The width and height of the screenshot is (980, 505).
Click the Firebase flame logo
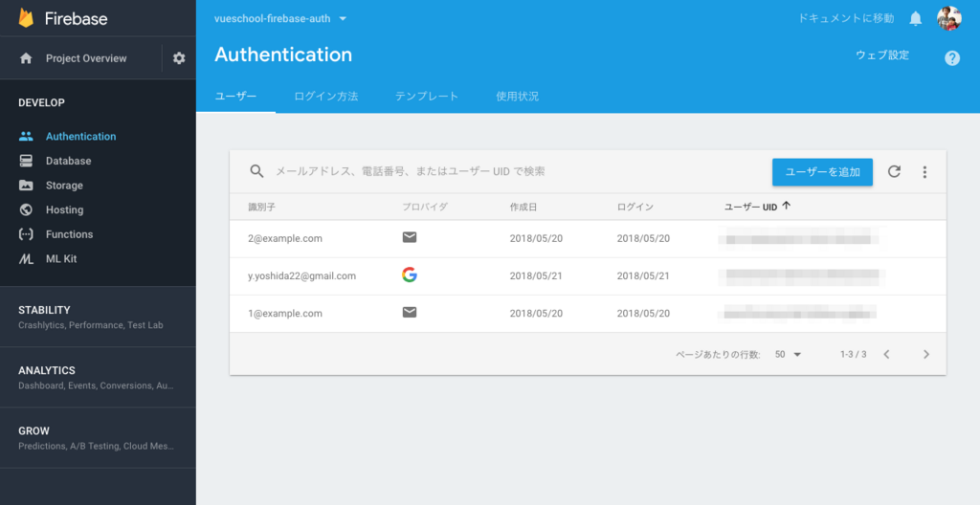pyautogui.click(x=26, y=18)
